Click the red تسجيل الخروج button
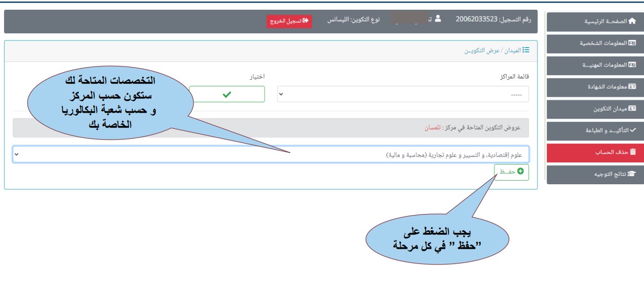Screen dimensions: 644x285 [x=289, y=21]
